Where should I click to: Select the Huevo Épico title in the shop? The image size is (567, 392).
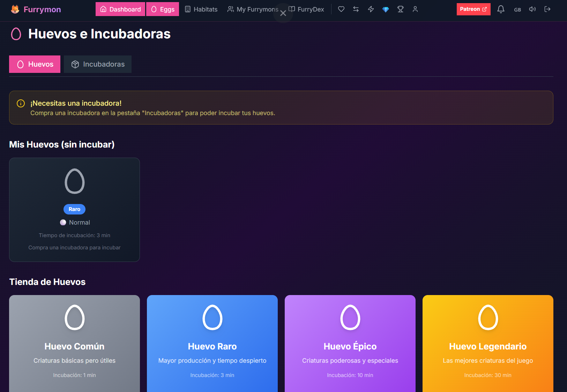click(x=350, y=346)
